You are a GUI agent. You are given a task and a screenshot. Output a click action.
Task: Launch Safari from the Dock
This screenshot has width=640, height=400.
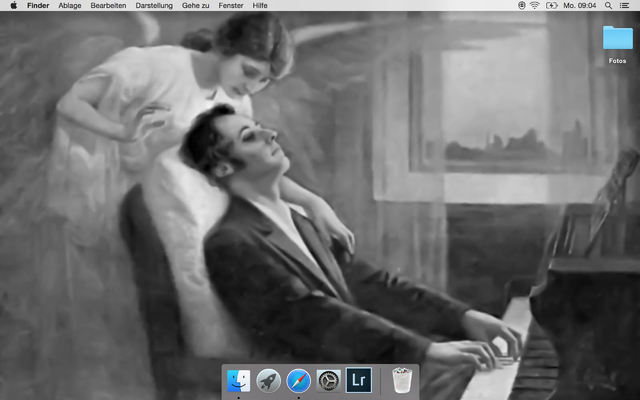tap(298, 380)
